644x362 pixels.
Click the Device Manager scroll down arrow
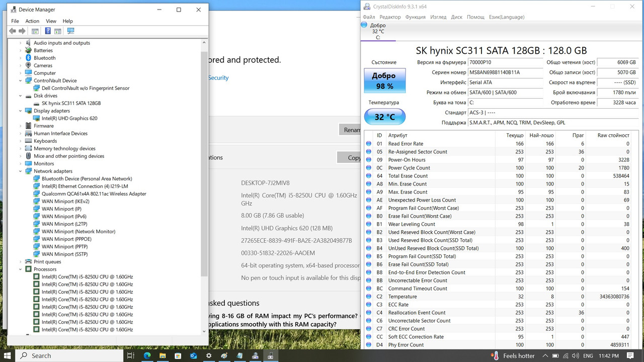[204, 331]
